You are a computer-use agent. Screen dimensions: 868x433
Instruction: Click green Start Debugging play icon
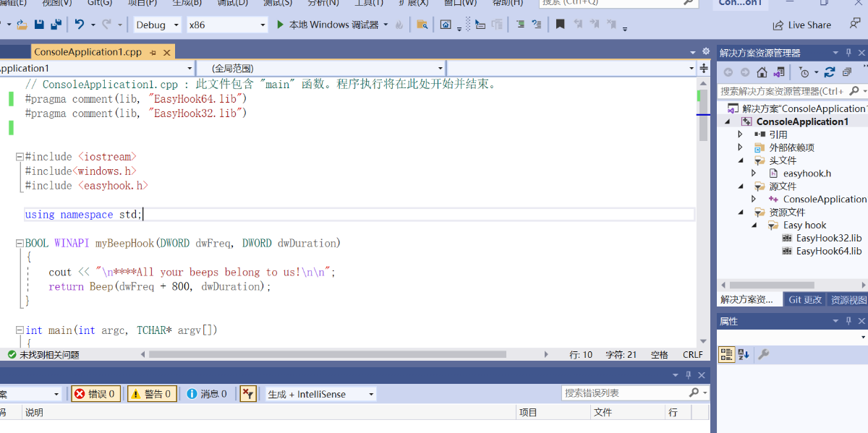[x=281, y=25]
